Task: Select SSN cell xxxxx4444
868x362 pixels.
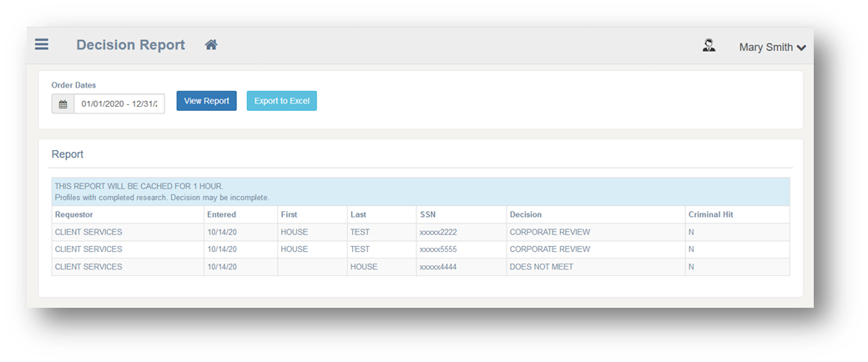Action: 438,267
